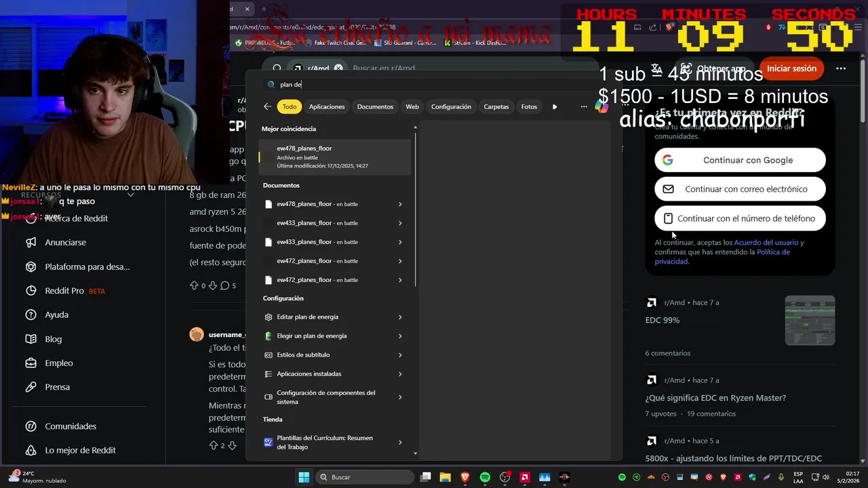Image resolution: width=868 pixels, height=488 pixels.
Task: Open Comunidades in the Reddit sidebar
Action: (71, 426)
